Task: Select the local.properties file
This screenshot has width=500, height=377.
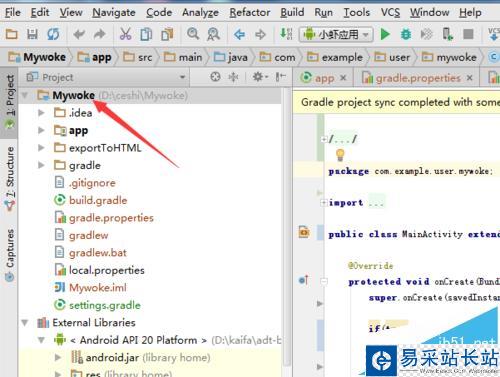Action: tap(99, 270)
